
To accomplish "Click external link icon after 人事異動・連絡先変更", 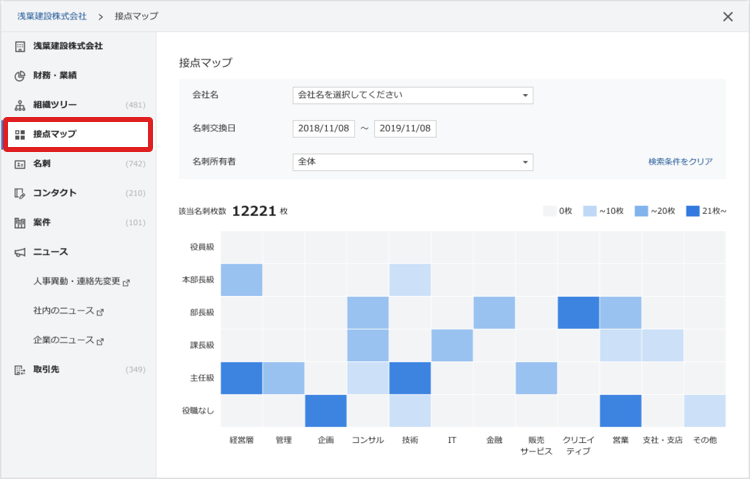I will (x=126, y=283).
